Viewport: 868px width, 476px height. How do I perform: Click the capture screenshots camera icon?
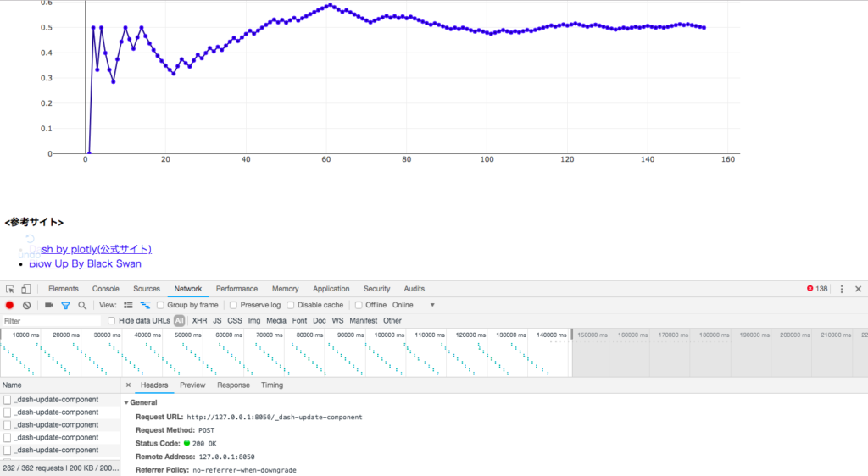point(48,305)
